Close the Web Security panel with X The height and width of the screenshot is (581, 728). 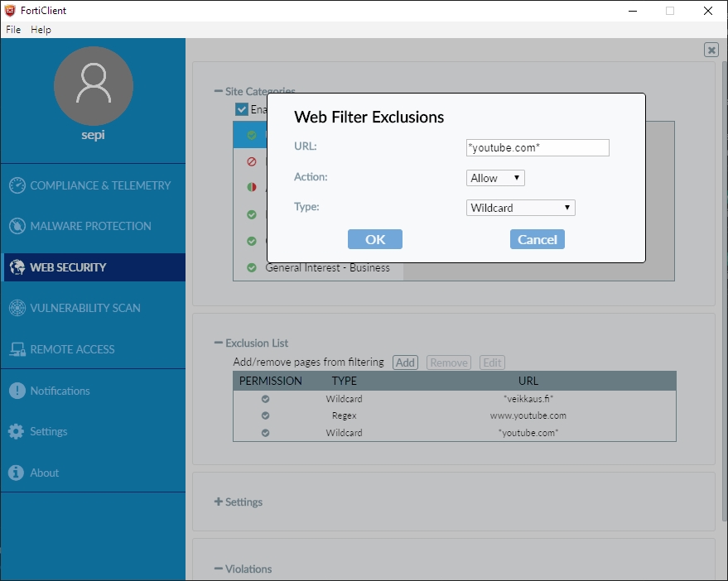711,50
